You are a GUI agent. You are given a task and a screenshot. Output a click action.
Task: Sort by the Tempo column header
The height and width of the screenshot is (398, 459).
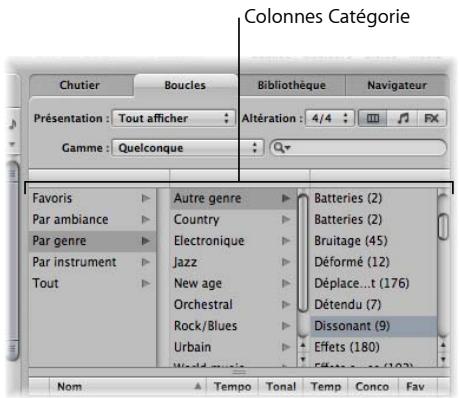(233, 387)
